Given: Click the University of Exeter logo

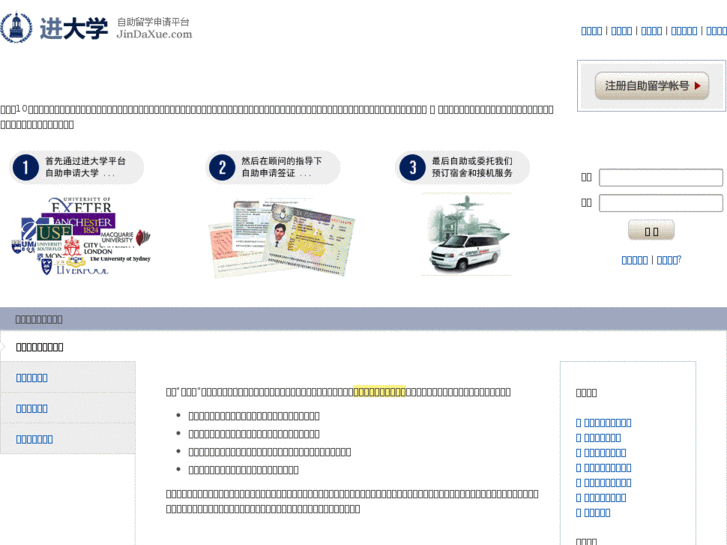Looking at the screenshot, I should point(81,205).
